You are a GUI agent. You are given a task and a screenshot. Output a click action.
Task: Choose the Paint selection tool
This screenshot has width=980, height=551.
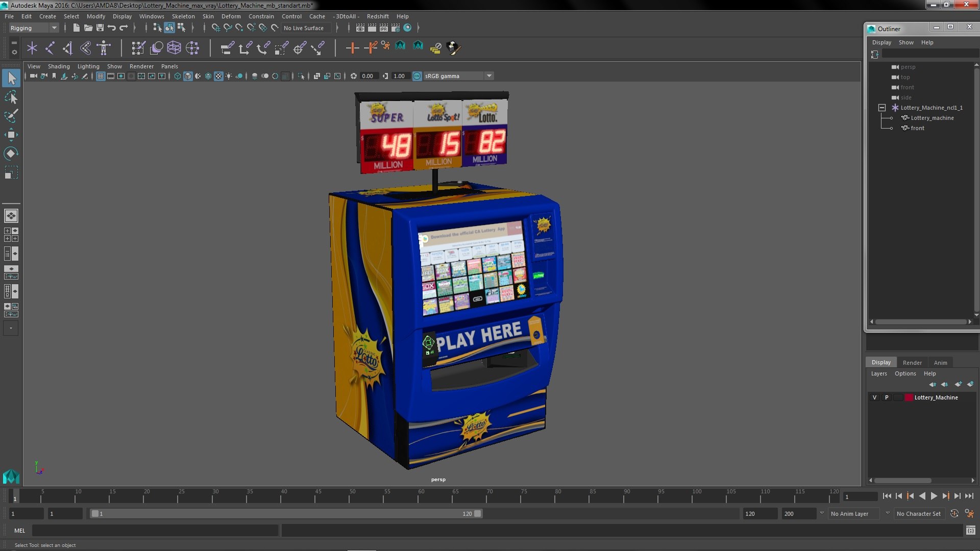(11, 116)
